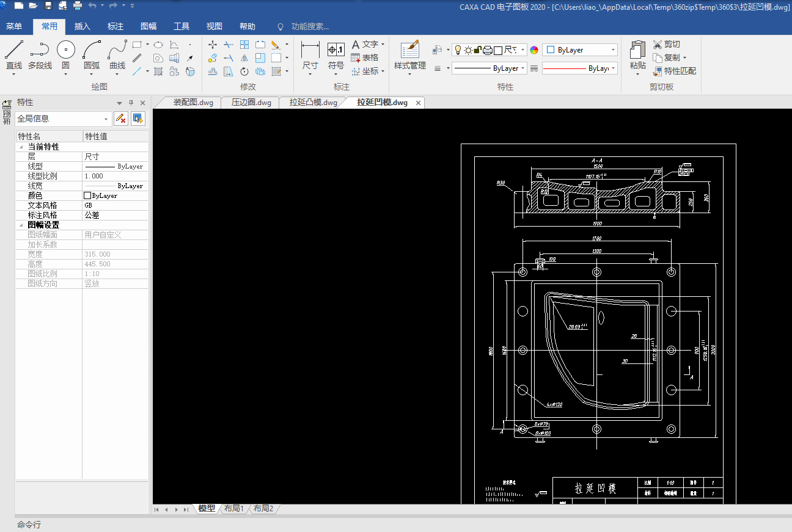Click the 粘贴 (Paste) icon

point(637,50)
